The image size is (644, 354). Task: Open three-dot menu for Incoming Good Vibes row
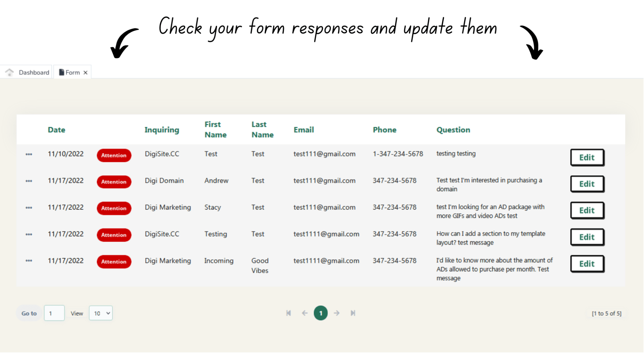point(29,261)
